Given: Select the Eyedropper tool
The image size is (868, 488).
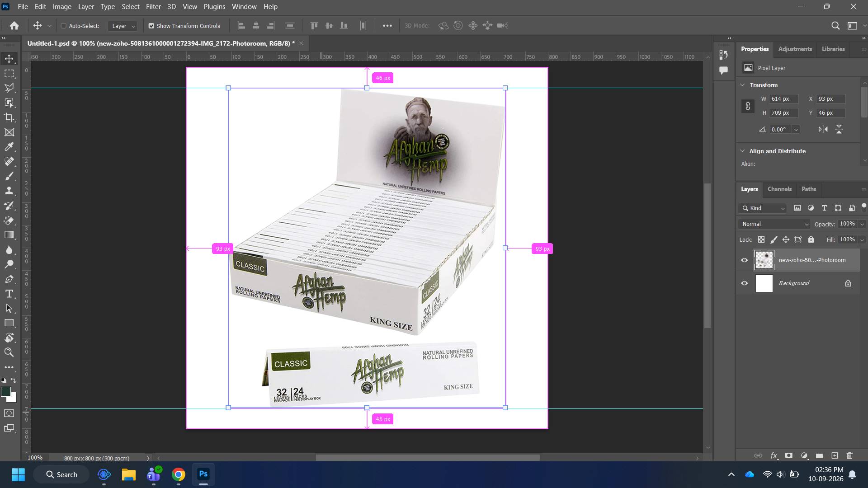Looking at the screenshot, I should (x=9, y=147).
